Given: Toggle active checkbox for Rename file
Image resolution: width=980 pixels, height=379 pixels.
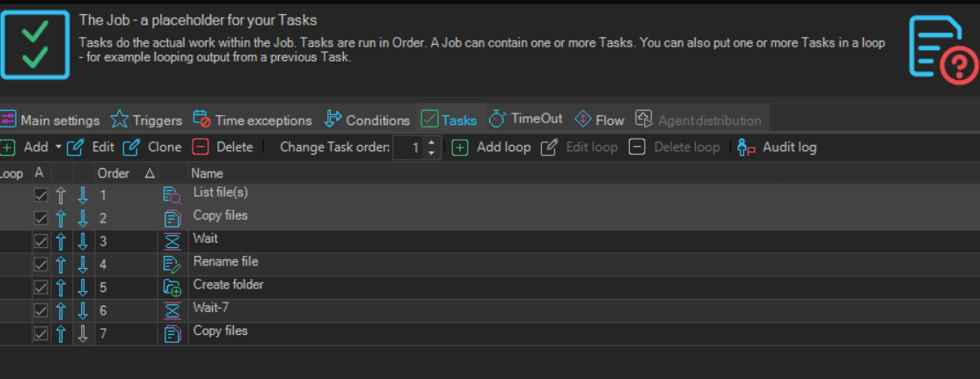Looking at the screenshot, I should tap(40, 265).
